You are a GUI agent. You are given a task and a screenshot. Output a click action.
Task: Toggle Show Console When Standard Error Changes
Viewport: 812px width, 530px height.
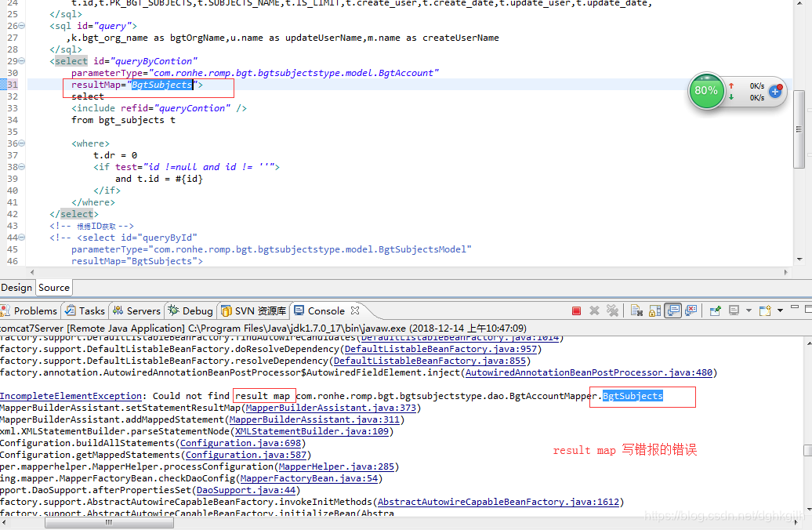pyautogui.click(x=691, y=310)
